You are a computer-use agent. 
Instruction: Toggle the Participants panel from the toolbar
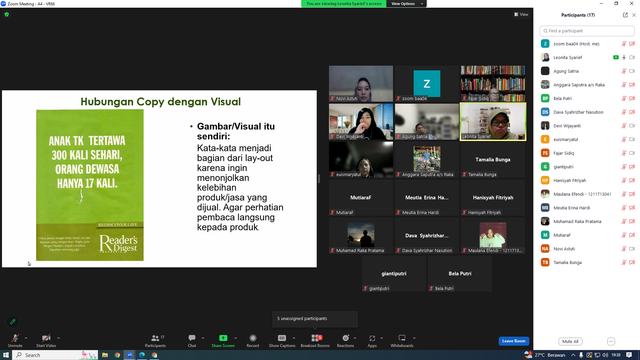tap(155, 340)
